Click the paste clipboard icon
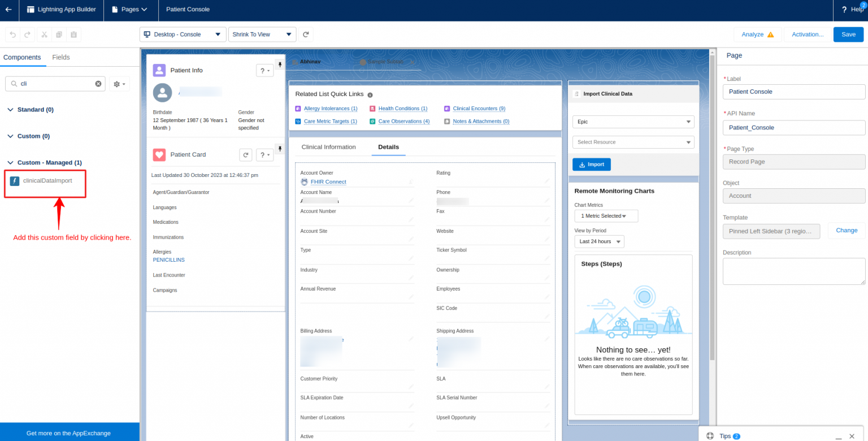The width and height of the screenshot is (868, 441). point(73,34)
